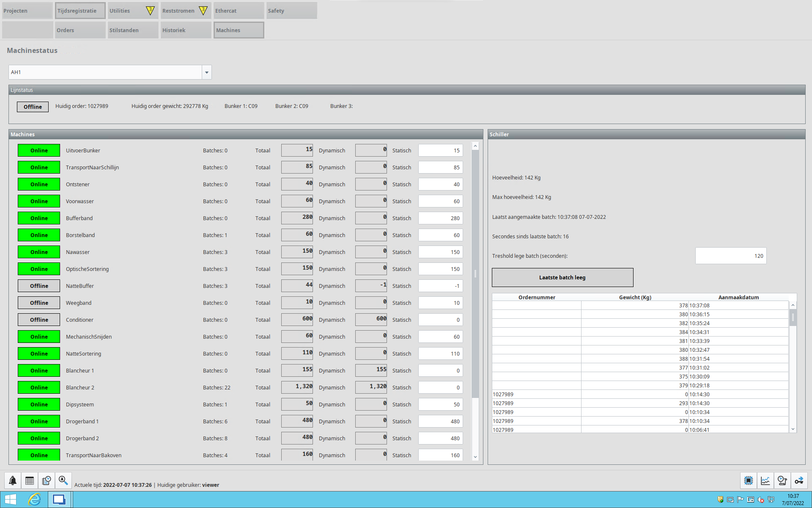This screenshot has width=812, height=508.
Task: Toggle the Lijnstatus Offline button
Action: tap(33, 107)
